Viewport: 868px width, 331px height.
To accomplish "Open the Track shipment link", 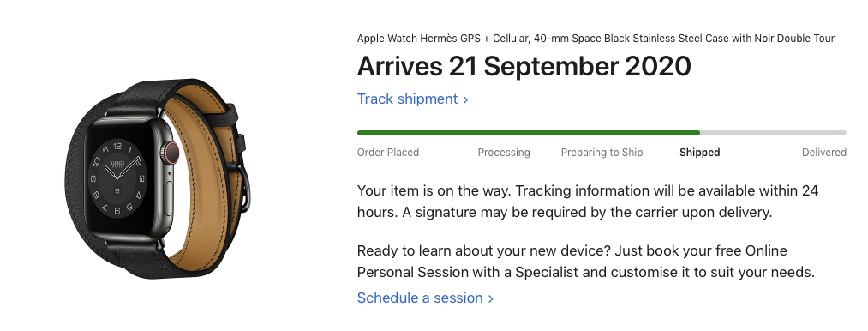I will tap(412, 99).
